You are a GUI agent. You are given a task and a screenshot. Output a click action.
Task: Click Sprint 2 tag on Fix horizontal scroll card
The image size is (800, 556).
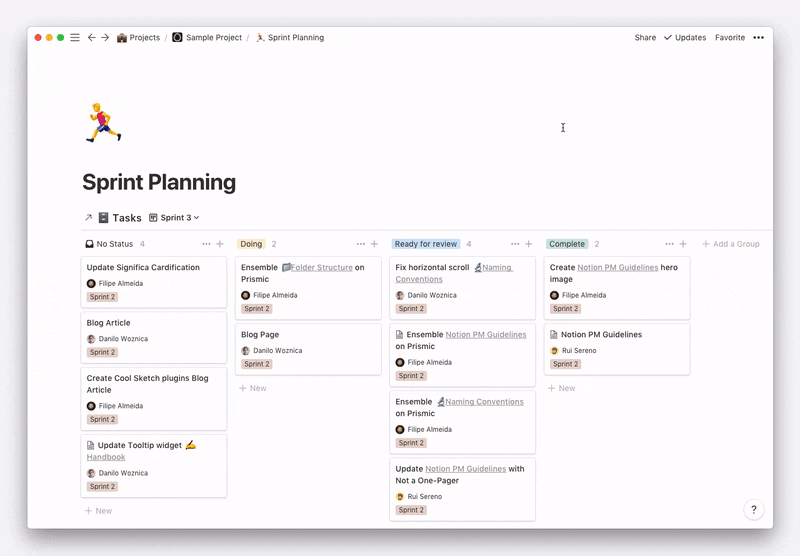click(411, 309)
